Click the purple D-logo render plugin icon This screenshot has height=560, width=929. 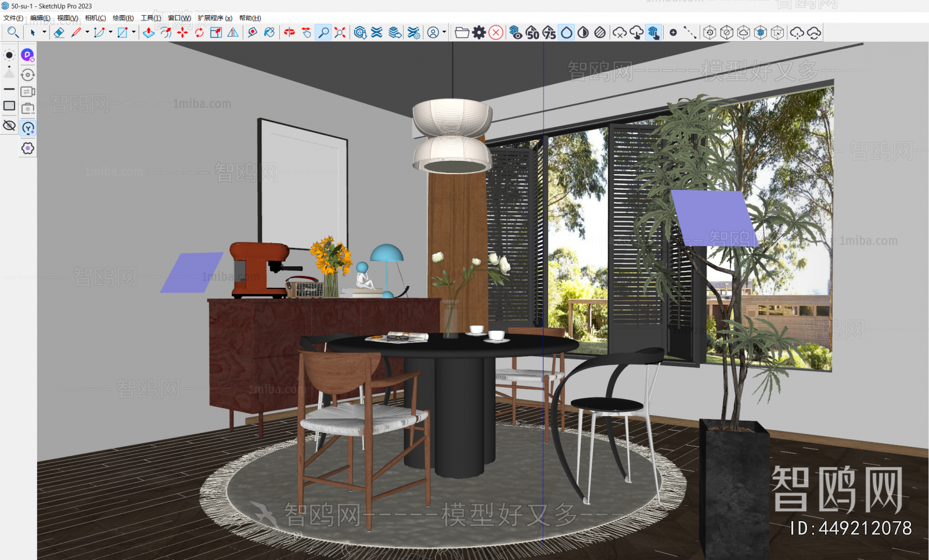pos(27,55)
